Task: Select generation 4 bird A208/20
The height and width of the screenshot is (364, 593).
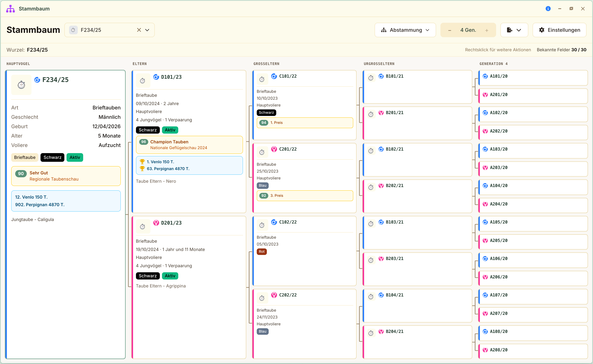Action: point(533,351)
